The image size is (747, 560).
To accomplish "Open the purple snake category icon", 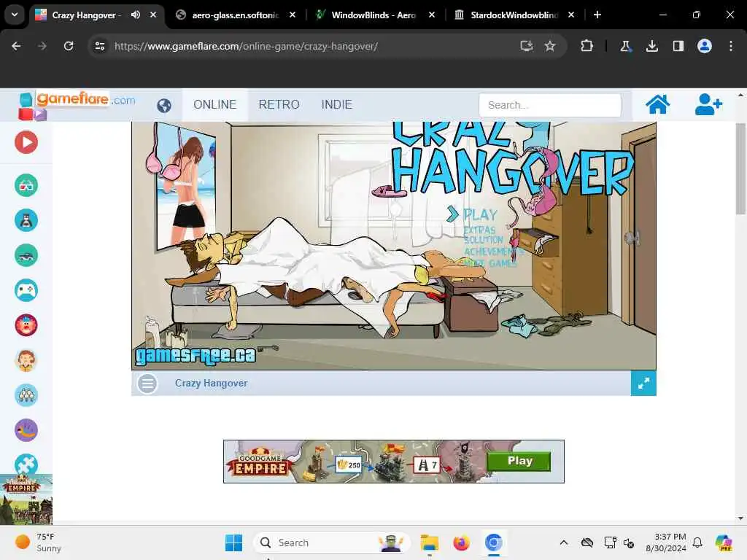I will (x=26, y=430).
